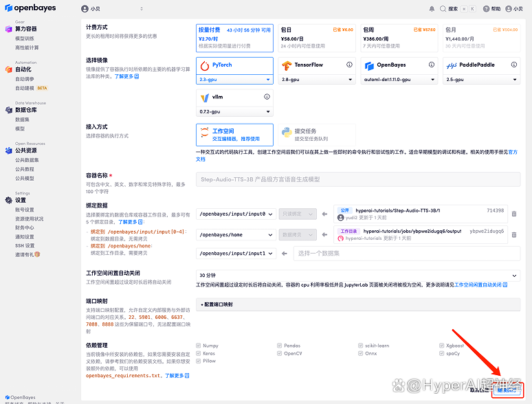Click the 邀请有礼 gift icon
Viewport: 532px width, 404px height.
(x=37, y=254)
